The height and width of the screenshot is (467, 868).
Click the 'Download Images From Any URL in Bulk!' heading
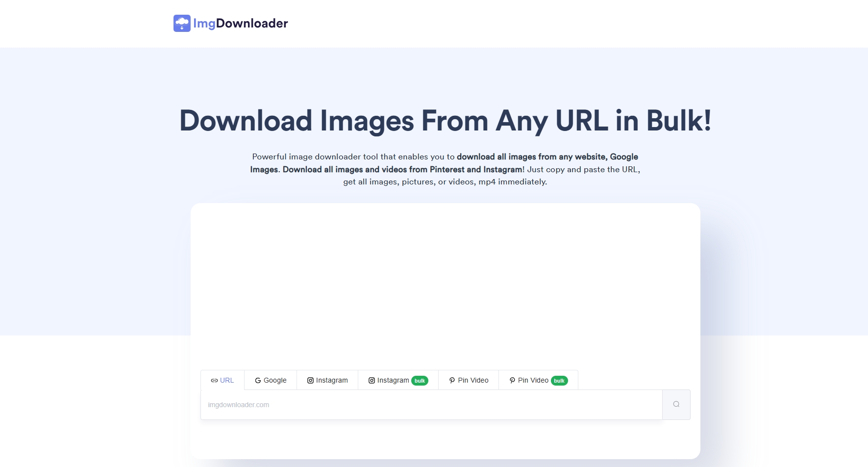click(x=445, y=121)
